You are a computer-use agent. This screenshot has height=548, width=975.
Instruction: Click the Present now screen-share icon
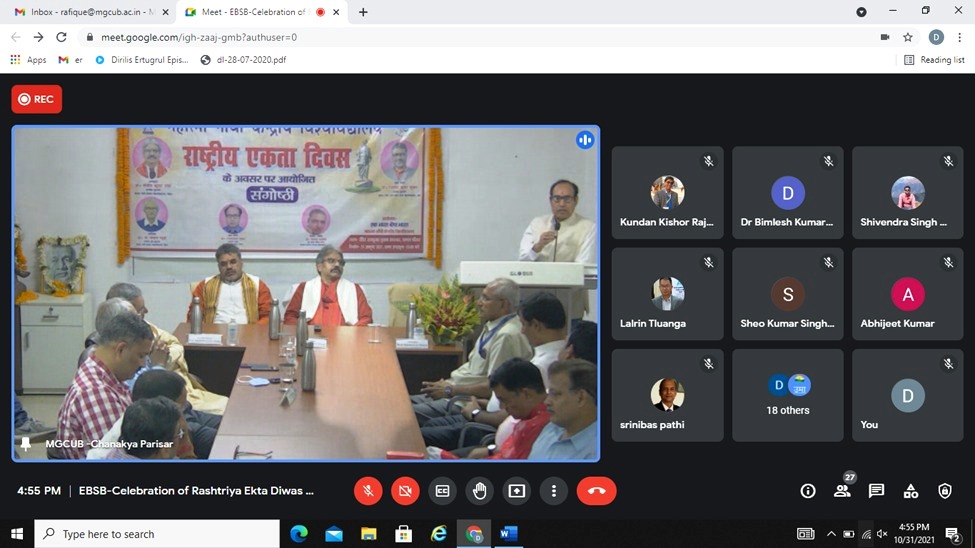click(516, 491)
